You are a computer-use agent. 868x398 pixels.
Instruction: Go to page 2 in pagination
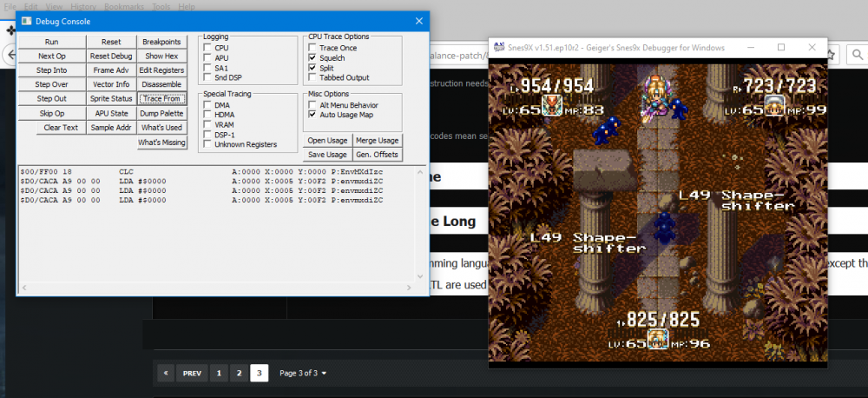click(240, 373)
